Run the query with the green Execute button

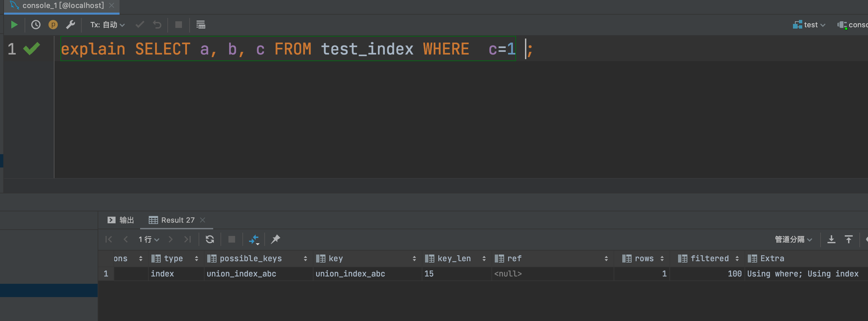click(14, 25)
